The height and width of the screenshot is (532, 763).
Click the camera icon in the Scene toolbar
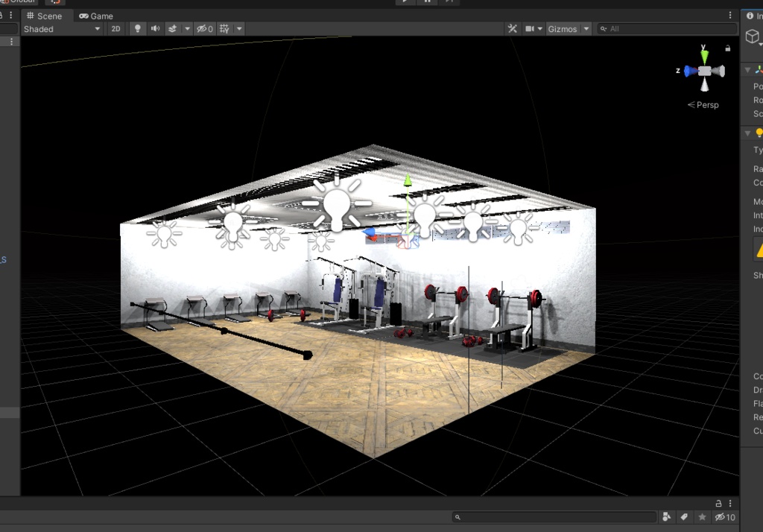[531, 28]
